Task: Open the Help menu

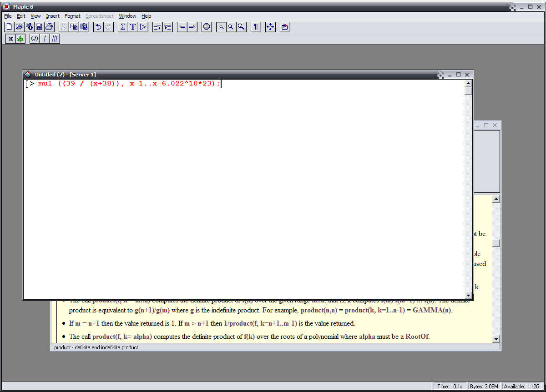Action: [146, 16]
